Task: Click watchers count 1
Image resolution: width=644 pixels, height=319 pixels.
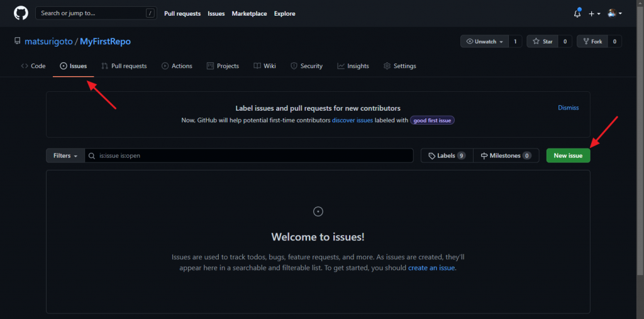Action: pos(515,42)
